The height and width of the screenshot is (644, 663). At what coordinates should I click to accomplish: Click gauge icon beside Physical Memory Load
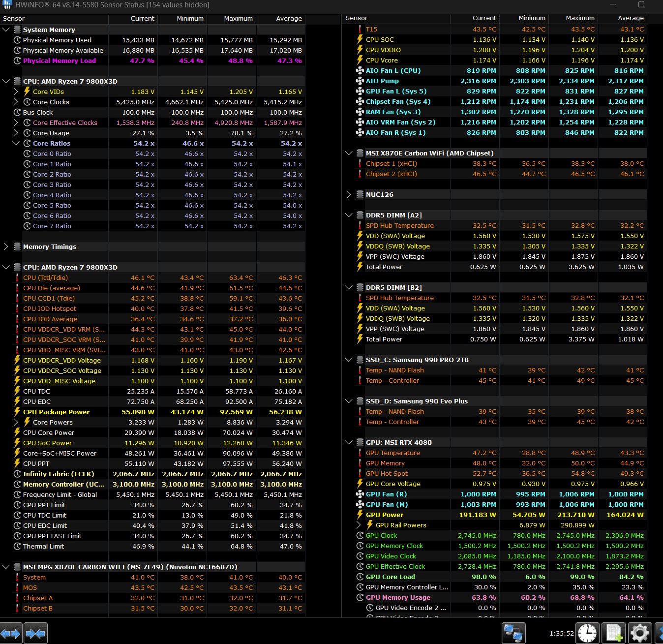(17, 61)
